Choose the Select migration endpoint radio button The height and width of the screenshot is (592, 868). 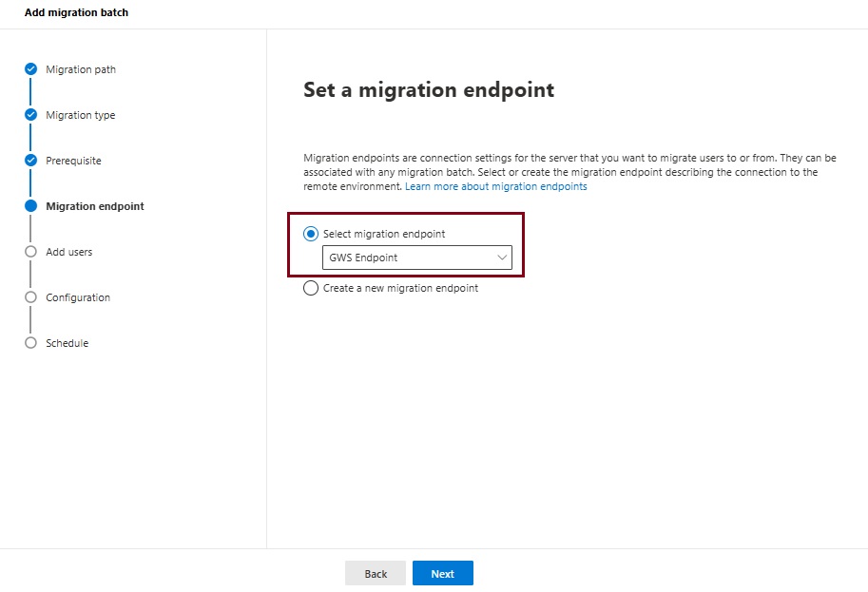tap(311, 234)
